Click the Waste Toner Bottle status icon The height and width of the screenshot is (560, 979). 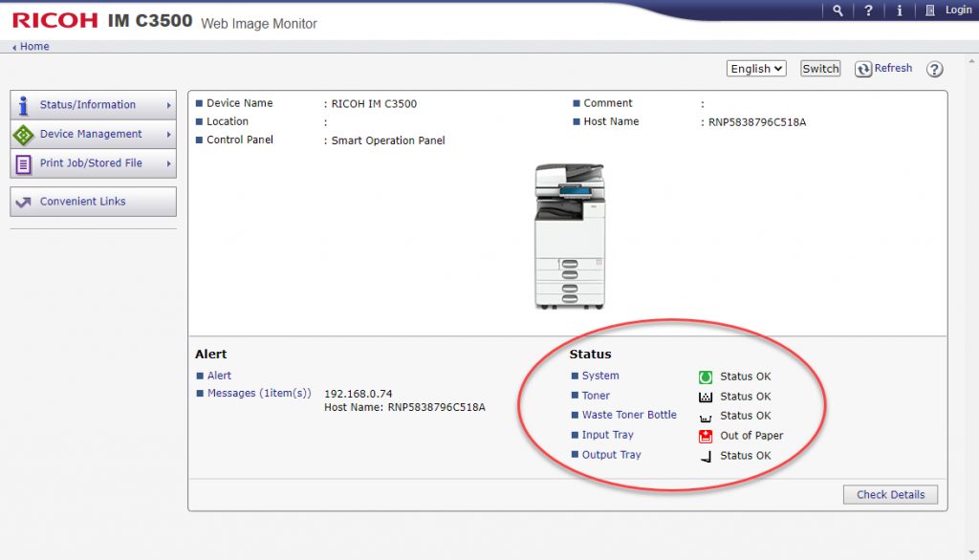706,418
